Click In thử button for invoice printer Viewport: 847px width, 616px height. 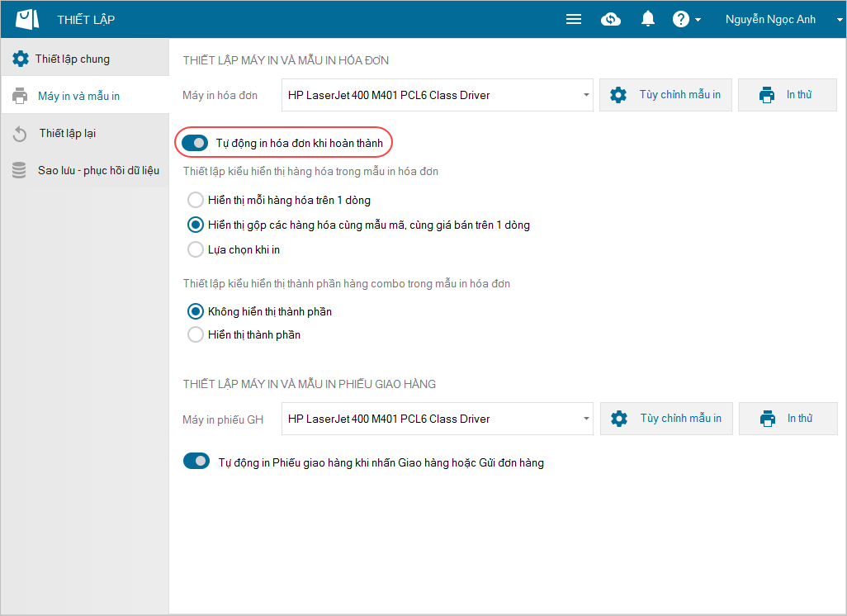pos(787,95)
